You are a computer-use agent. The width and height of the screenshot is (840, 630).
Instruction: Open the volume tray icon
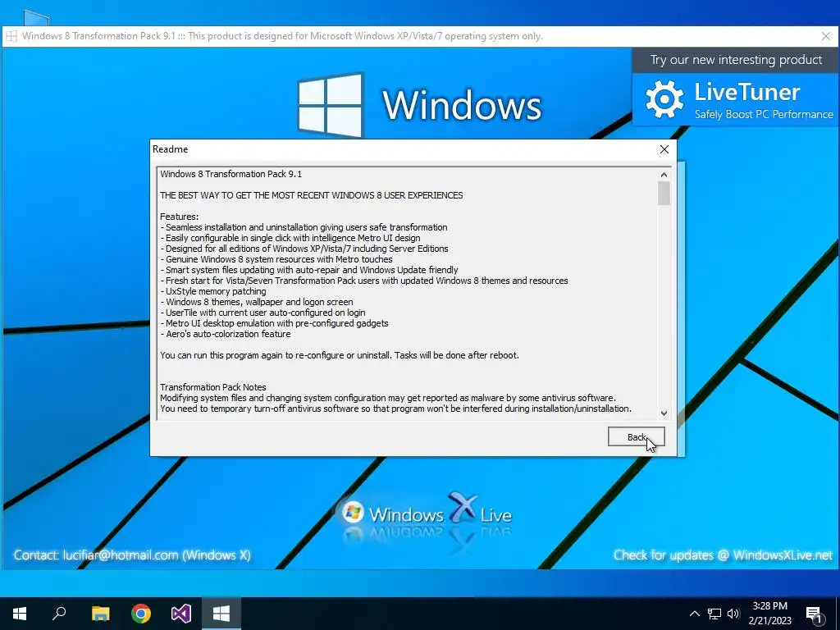pos(733,614)
